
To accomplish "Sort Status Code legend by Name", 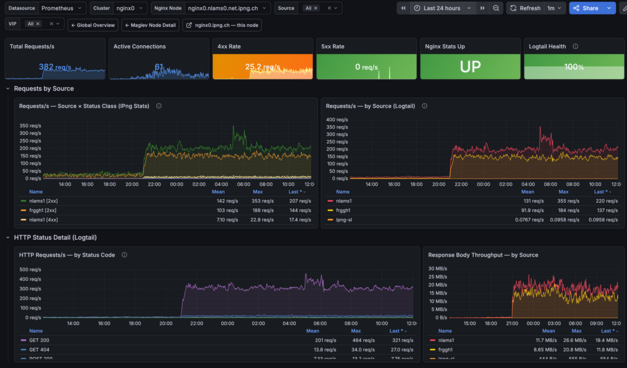I will [x=36, y=331].
